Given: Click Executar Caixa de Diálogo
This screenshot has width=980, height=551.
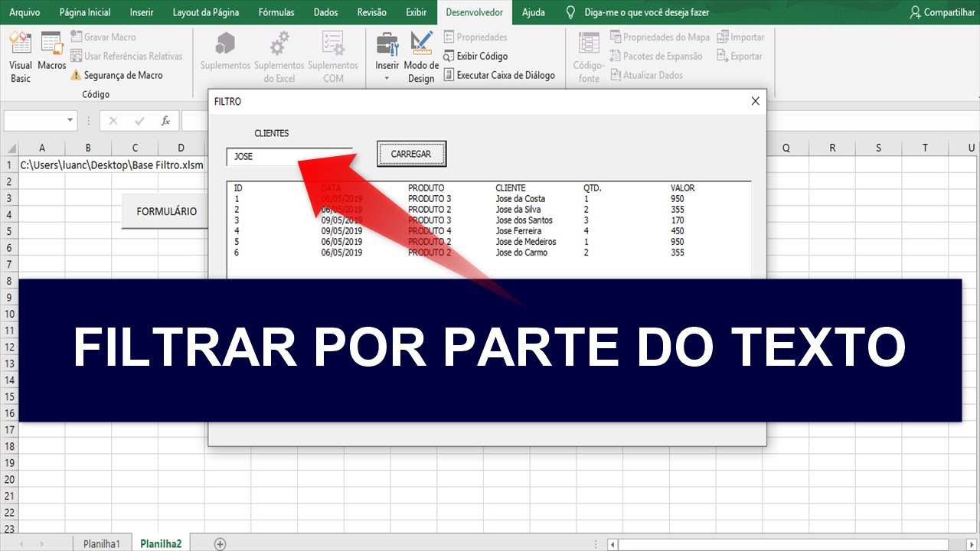Looking at the screenshot, I should pyautogui.click(x=499, y=75).
